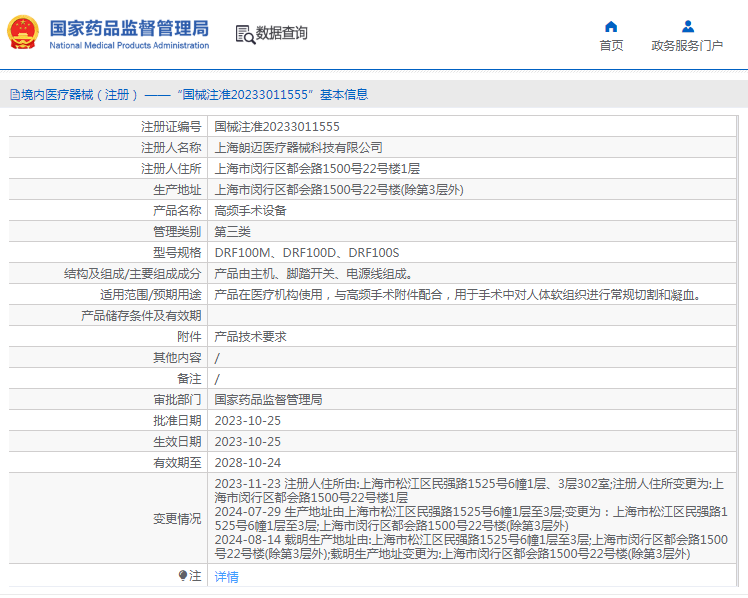Click the 审批部门 row label

tap(177, 399)
